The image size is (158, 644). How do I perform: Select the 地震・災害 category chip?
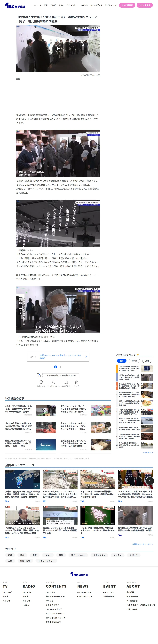pyautogui.click(x=25, y=561)
